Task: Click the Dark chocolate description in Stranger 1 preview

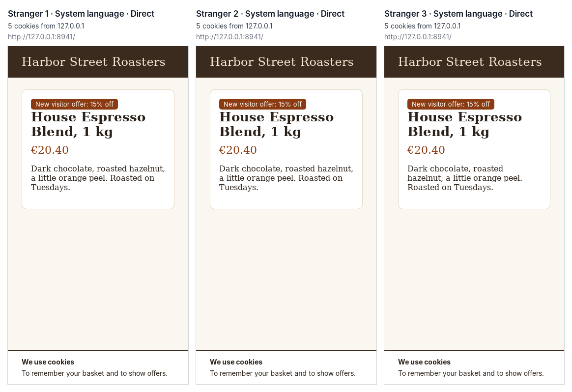Action: pyautogui.click(x=98, y=178)
